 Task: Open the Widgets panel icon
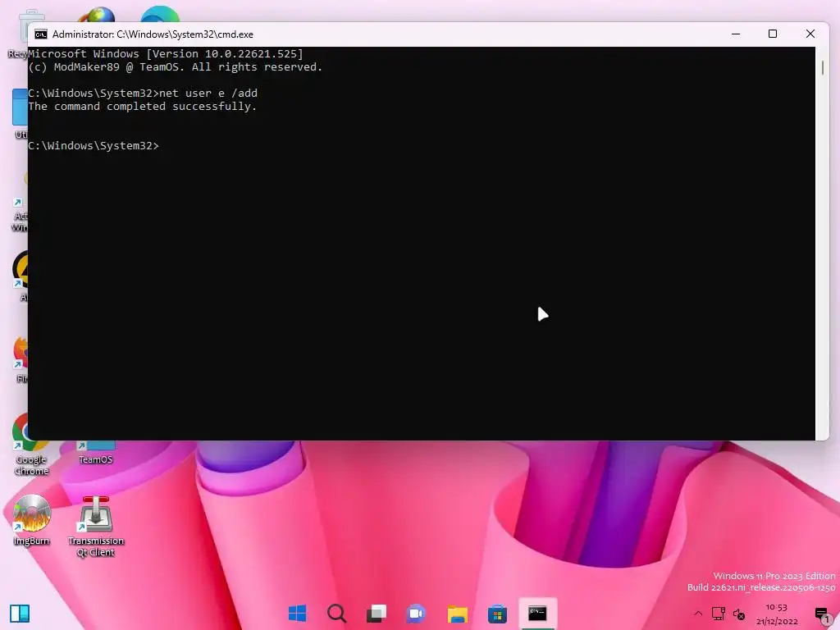tap(20, 614)
